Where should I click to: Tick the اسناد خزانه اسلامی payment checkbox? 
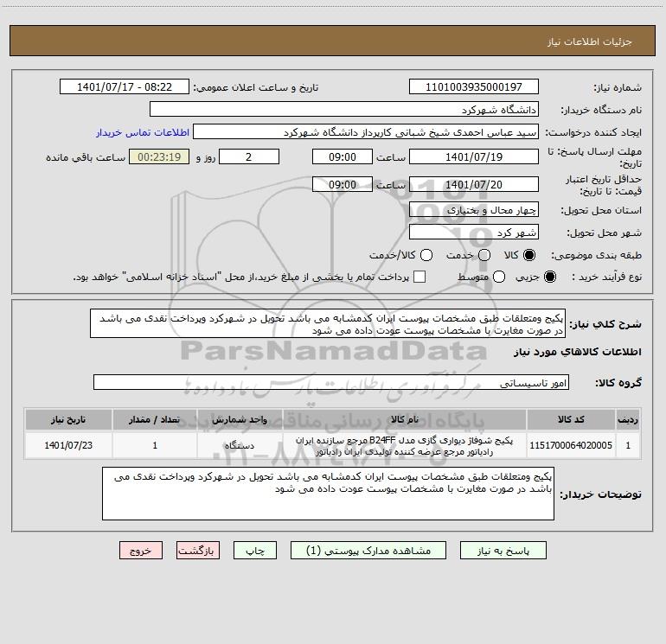click(419, 277)
